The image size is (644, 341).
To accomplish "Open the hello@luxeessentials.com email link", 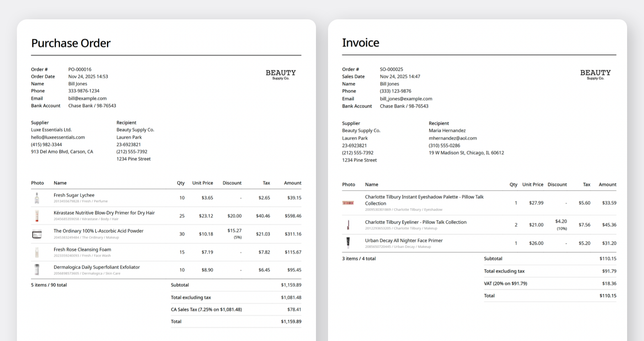I will [58, 137].
